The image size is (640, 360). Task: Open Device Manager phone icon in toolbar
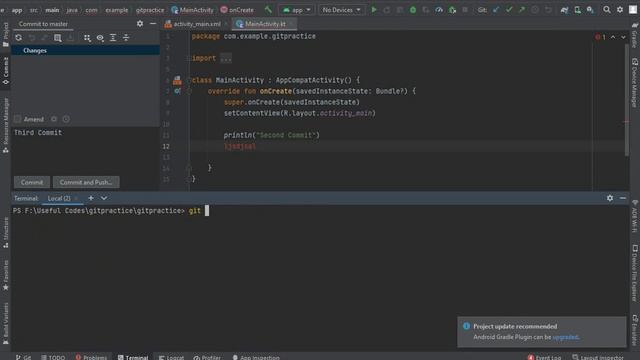click(x=577, y=9)
